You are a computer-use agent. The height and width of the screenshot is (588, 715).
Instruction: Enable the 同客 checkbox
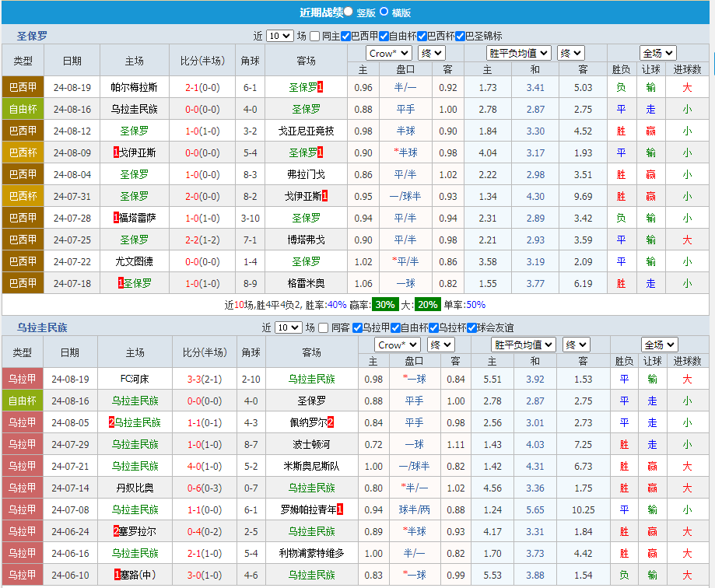tap(324, 327)
